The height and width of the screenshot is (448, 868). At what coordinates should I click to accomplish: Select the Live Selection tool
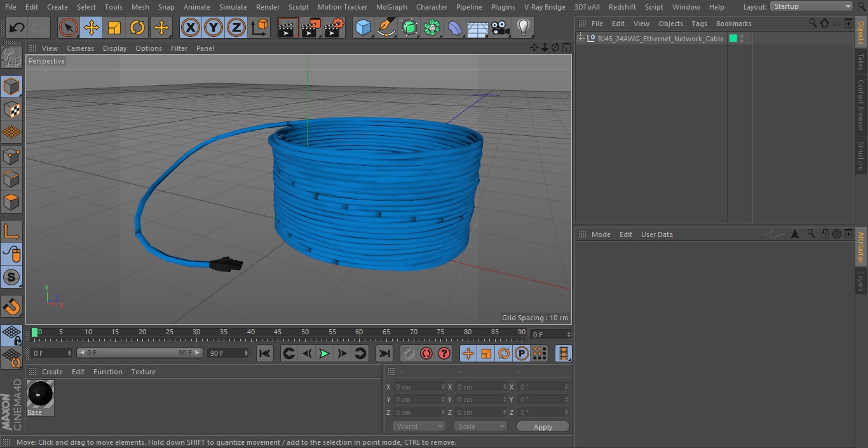point(69,27)
